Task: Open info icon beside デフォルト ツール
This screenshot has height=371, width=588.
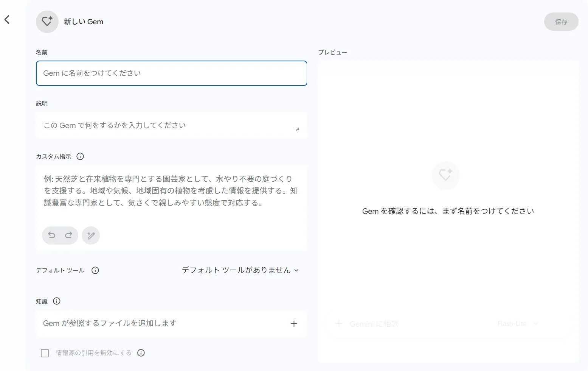Action: click(x=95, y=270)
